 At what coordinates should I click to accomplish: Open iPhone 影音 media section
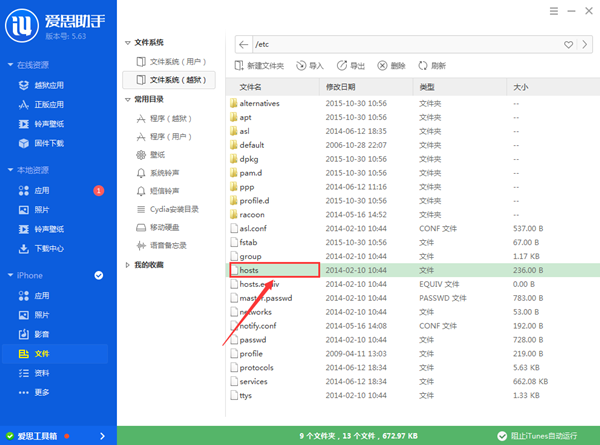tap(34, 334)
